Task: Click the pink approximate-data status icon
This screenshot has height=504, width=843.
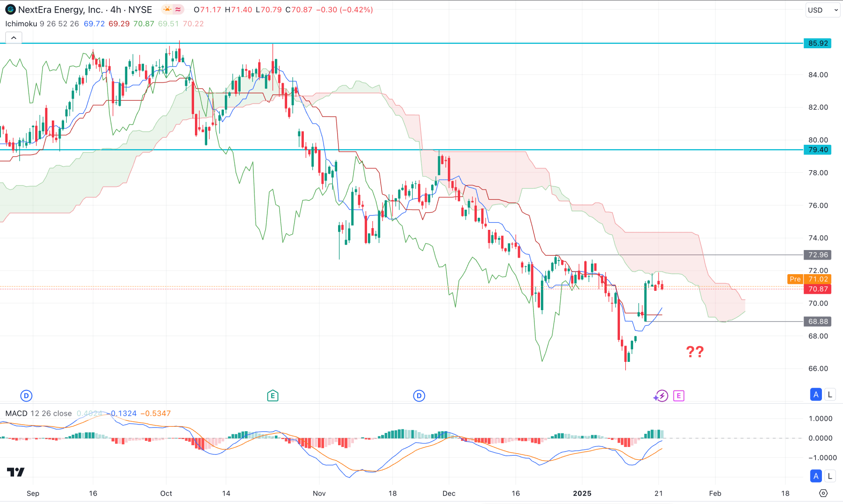Action: (x=178, y=9)
